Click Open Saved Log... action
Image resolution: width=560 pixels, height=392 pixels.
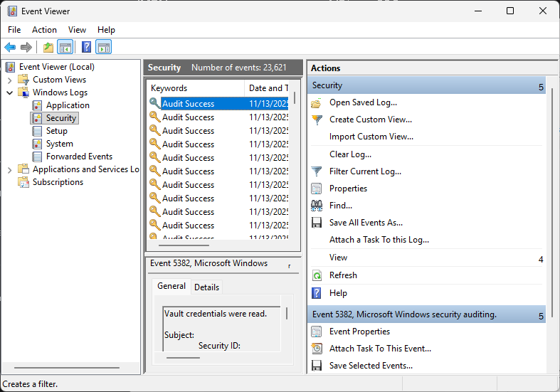(363, 102)
